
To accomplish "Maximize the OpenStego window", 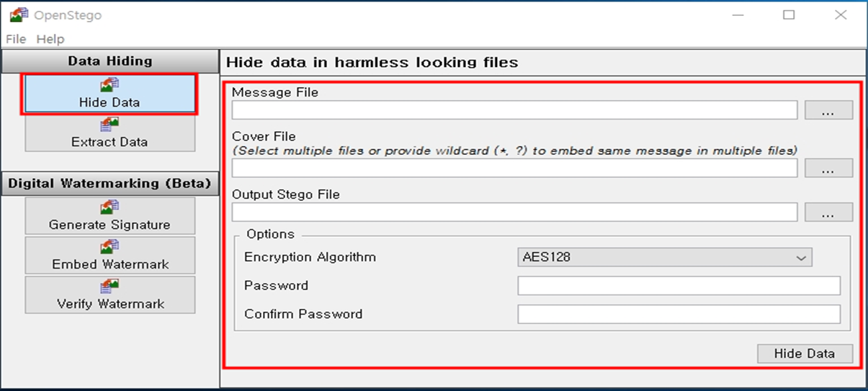I will click(x=789, y=14).
